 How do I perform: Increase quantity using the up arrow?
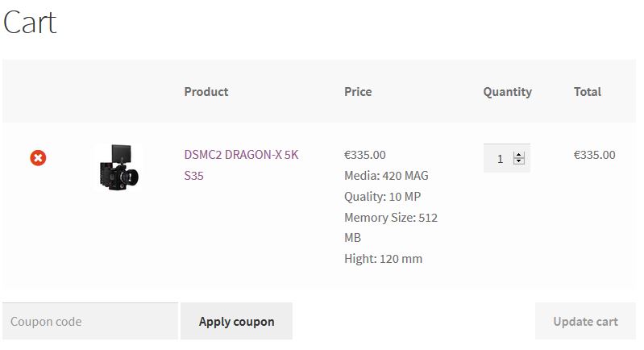click(519, 155)
